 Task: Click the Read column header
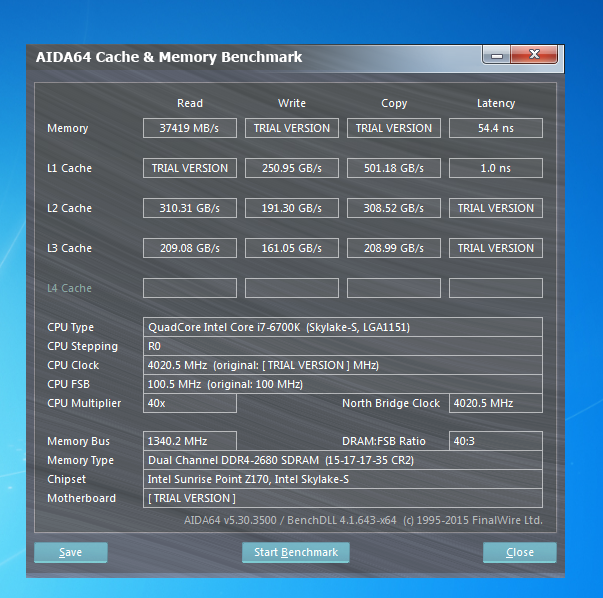point(190,103)
